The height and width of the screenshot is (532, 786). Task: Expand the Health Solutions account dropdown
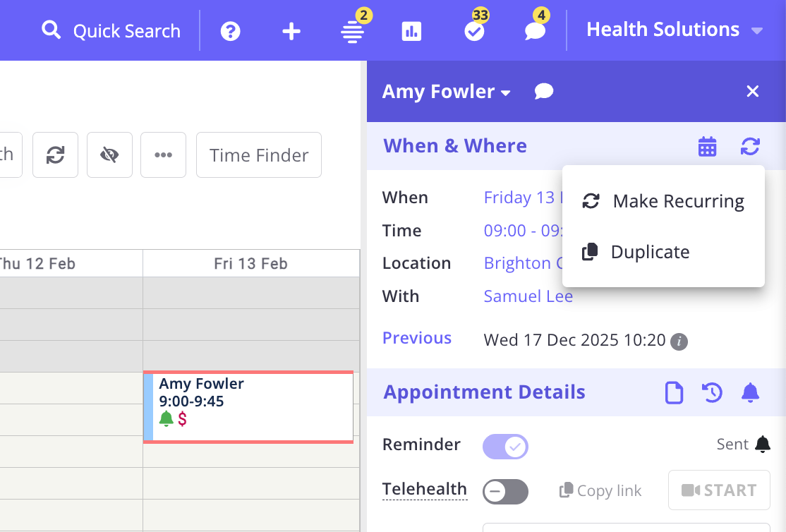(675, 30)
